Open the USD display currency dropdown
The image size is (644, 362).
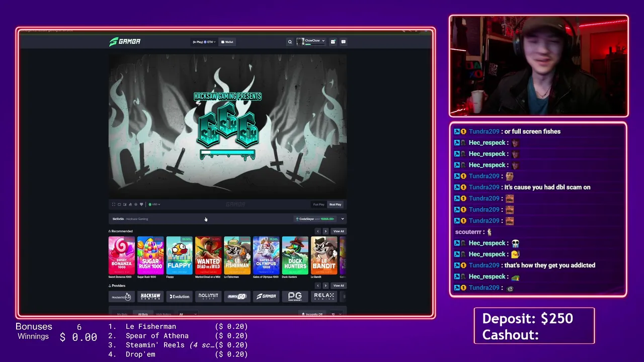tap(154, 205)
